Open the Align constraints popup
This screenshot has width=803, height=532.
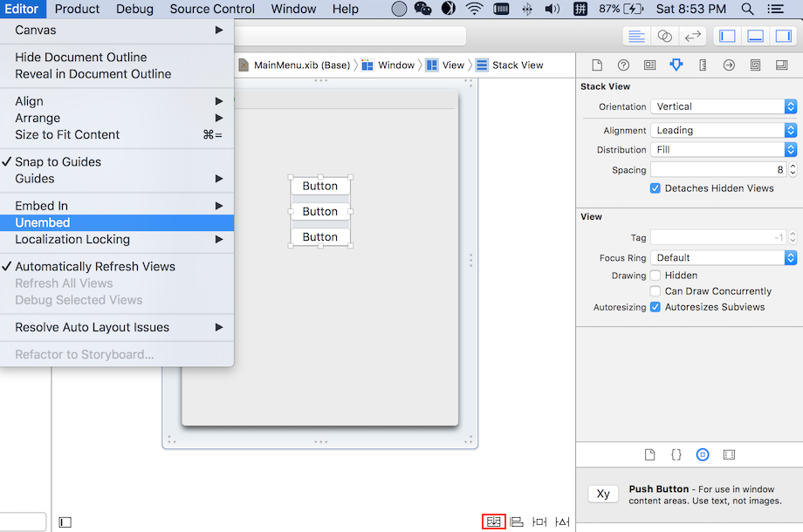(517, 522)
